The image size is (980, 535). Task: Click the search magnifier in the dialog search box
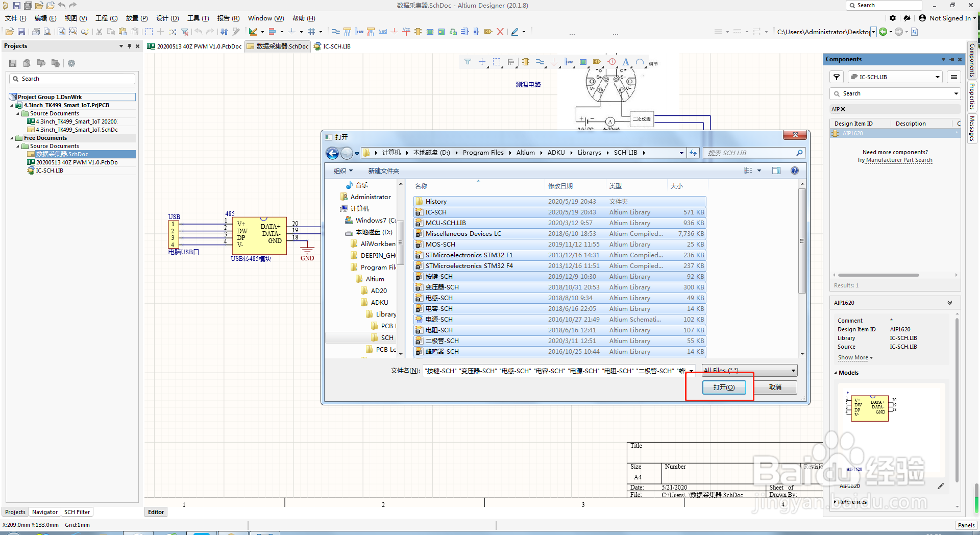point(799,153)
